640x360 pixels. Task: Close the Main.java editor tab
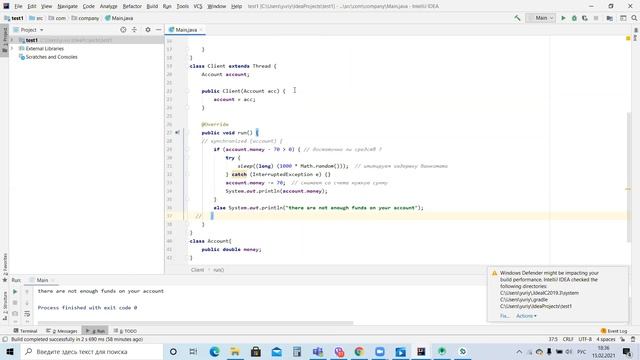(x=201, y=30)
